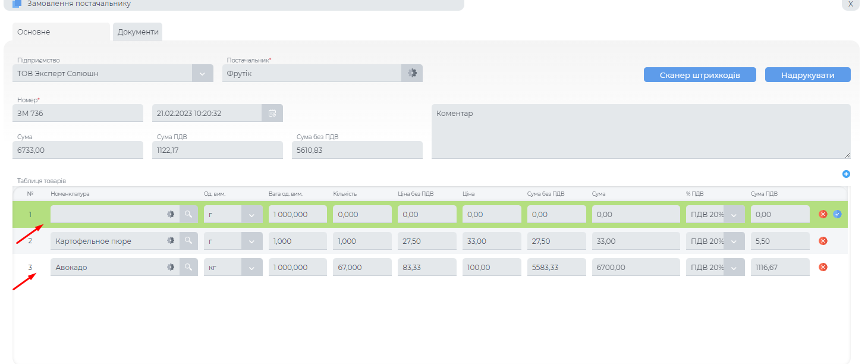Expand the Підприємство dropdown
This screenshot has height=364, width=868.
point(202,73)
